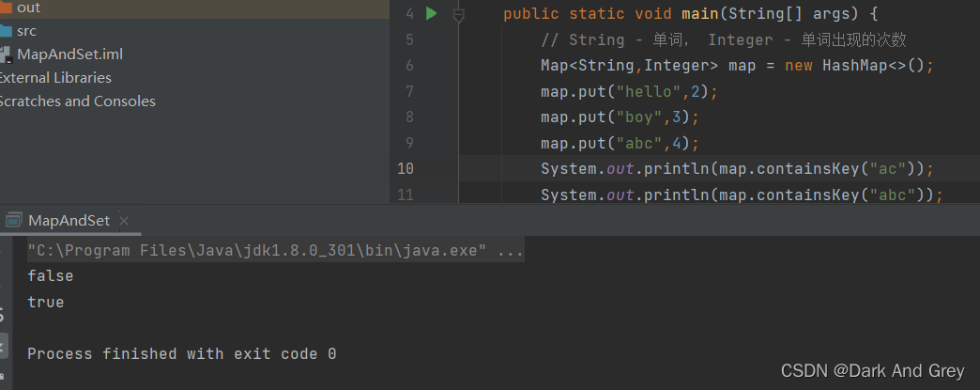Open the MapAndSet run tab
The image size is (980, 390).
(x=69, y=220)
